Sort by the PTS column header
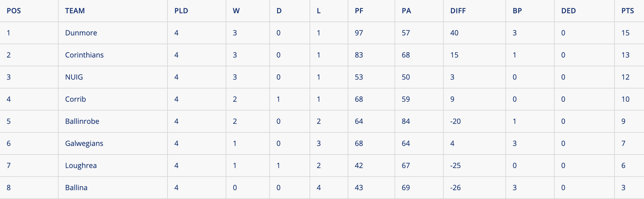This screenshot has height=199, width=644. (627, 11)
